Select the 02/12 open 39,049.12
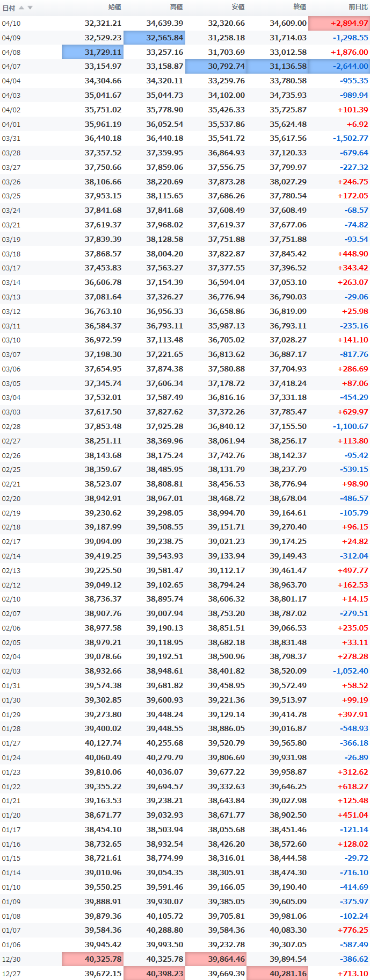 [103, 585]
